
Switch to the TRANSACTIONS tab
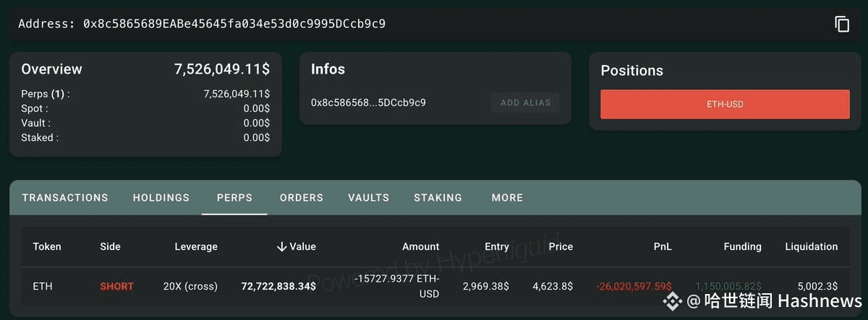(65, 197)
